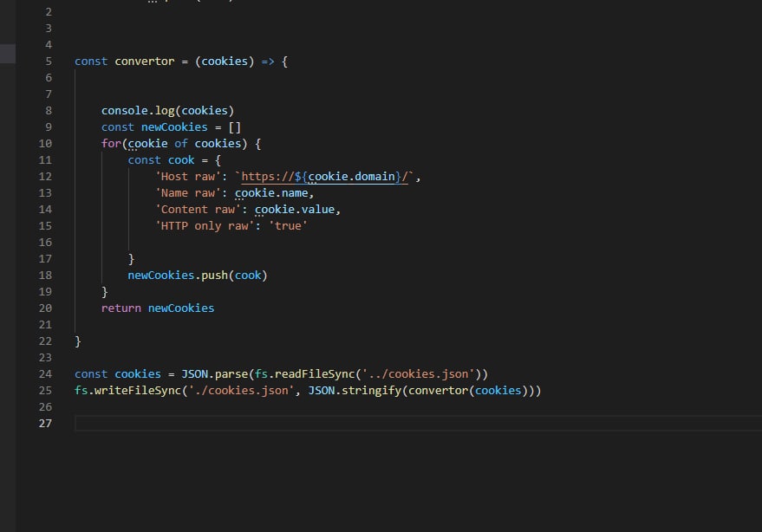Click the closing brace on line 22

coord(78,341)
